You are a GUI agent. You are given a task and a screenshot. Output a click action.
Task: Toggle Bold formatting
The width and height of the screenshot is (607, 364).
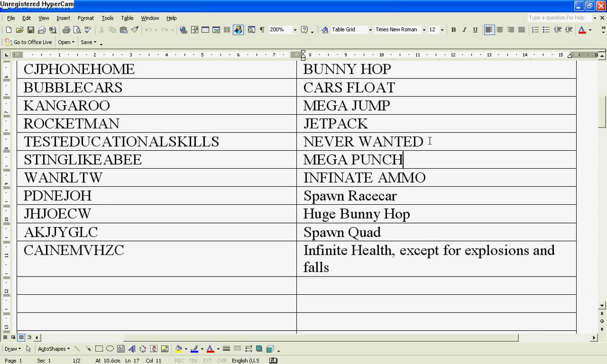453,30
